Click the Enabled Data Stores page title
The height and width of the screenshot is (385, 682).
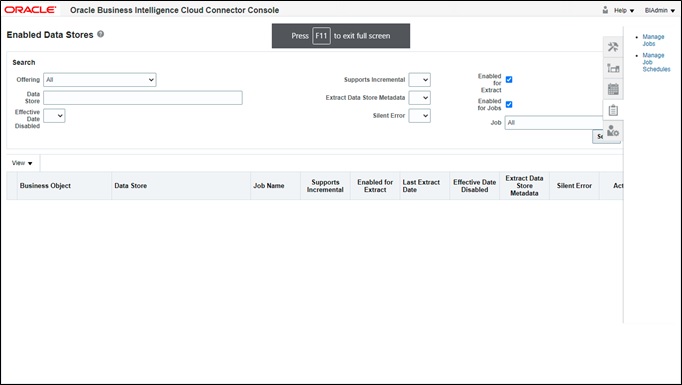[x=50, y=35]
